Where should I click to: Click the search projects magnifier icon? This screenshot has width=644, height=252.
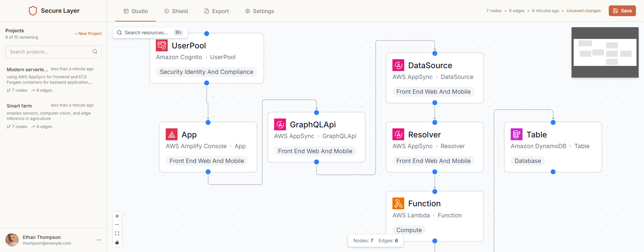tap(95, 51)
